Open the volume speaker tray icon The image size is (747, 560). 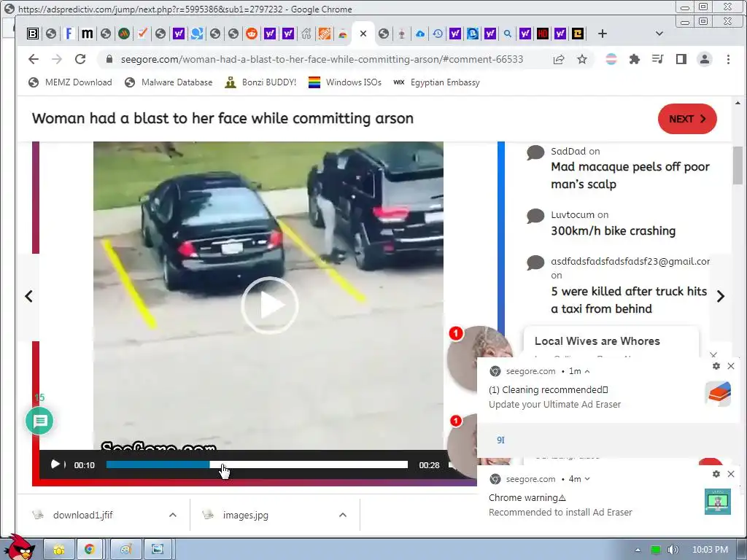point(673,550)
